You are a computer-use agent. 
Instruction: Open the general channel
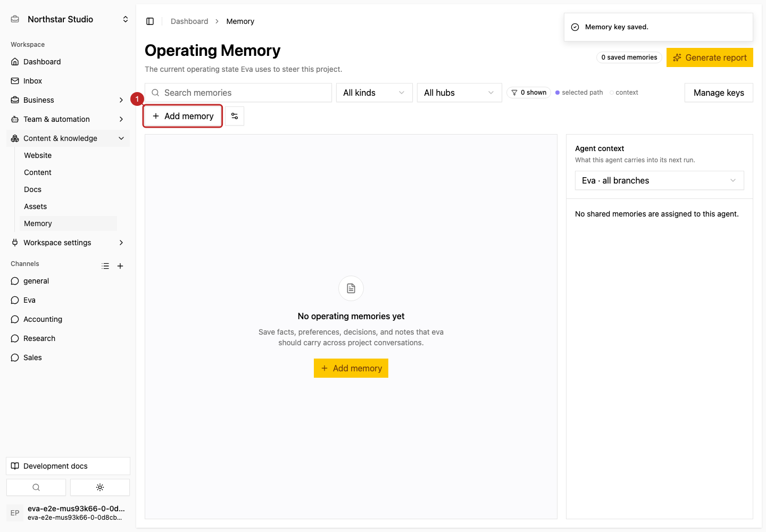click(x=68, y=281)
